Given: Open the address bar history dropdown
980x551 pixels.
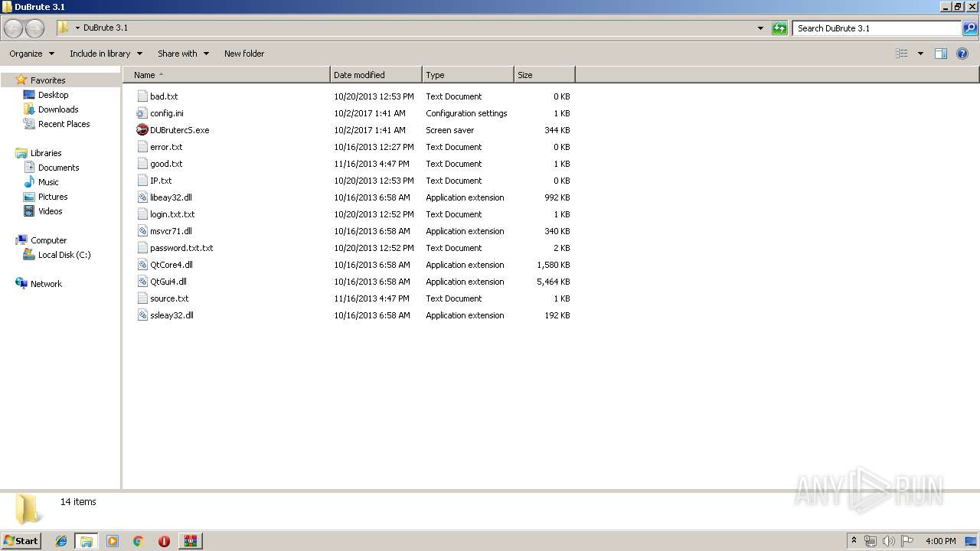Looking at the screenshot, I should [x=760, y=28].
